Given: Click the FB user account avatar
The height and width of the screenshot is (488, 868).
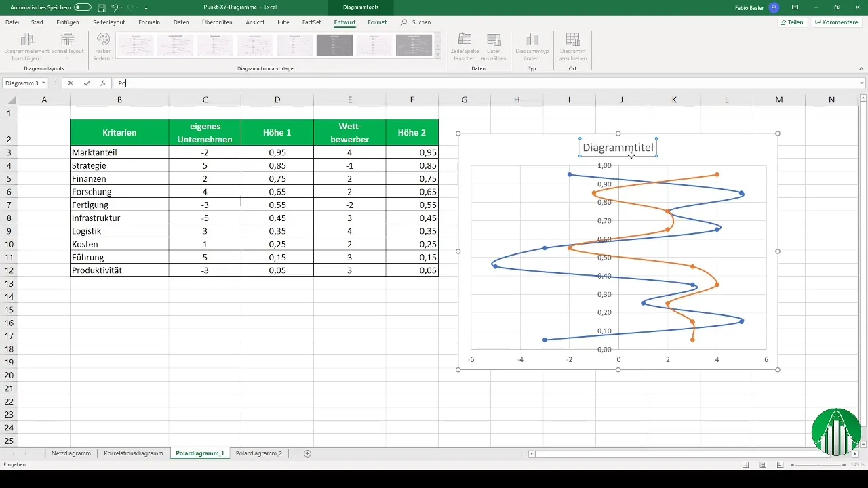Looking at the screenshot, I should pyautogui.click(x=774, y=7).
